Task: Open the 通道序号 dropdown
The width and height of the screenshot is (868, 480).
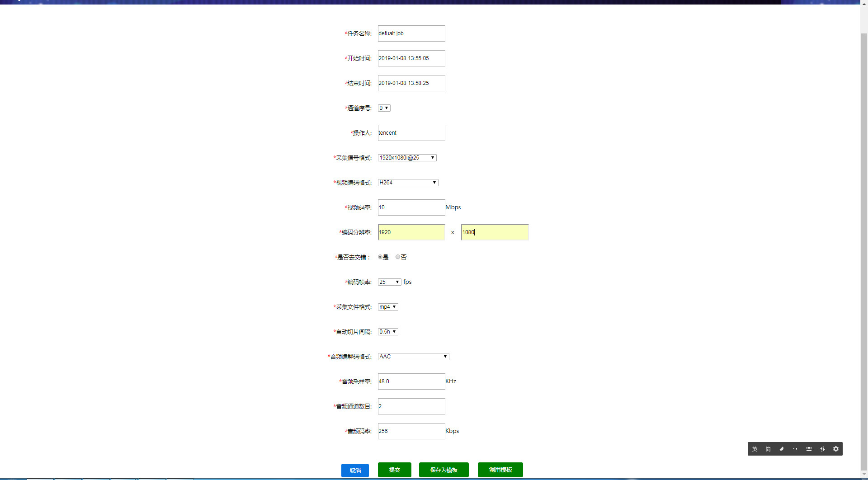Action: click(x=384, y=108)
